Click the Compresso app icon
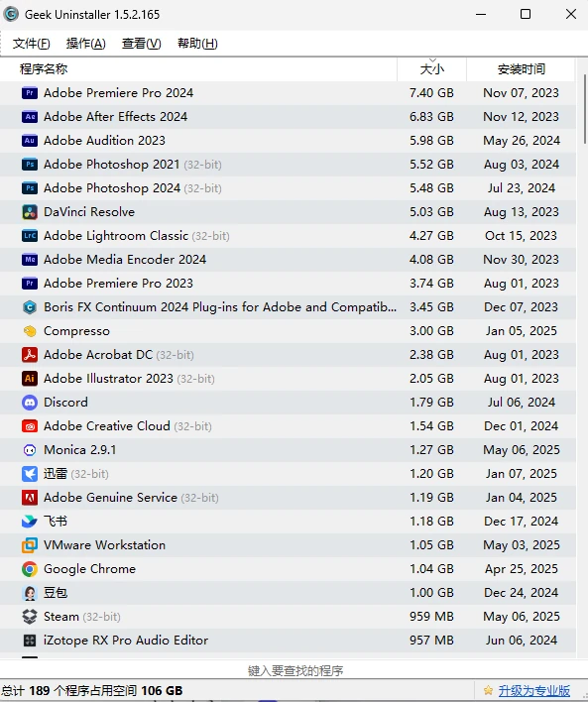Viewport: 588px width, 702px height. [30, 331]
